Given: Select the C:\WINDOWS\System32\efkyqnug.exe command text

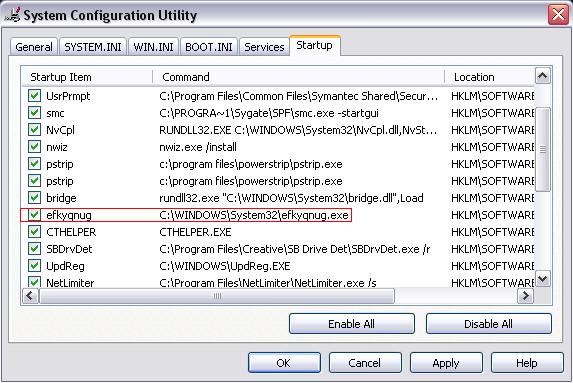Looking at the screenshot, I should 254,215.
